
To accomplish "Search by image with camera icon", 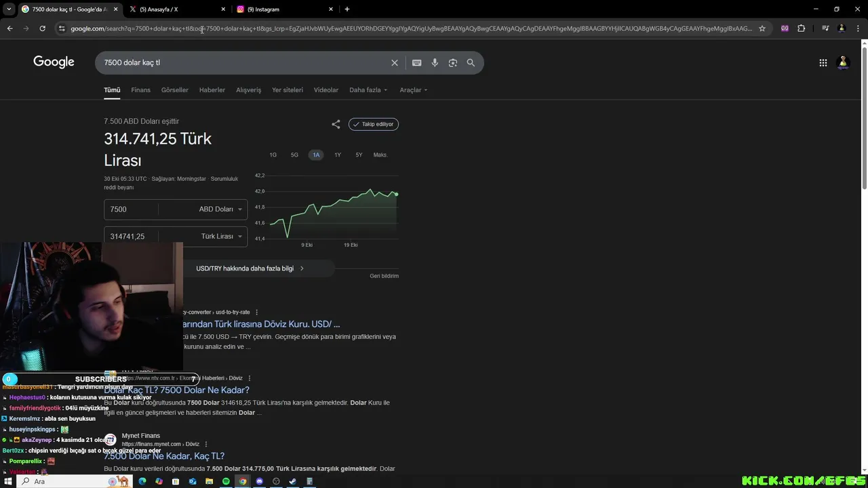I will coord(453,62).
